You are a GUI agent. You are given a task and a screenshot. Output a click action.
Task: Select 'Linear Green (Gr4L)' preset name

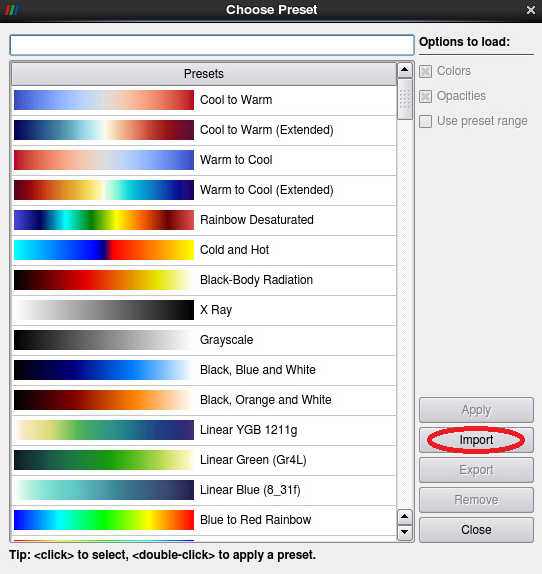point(253,460)
